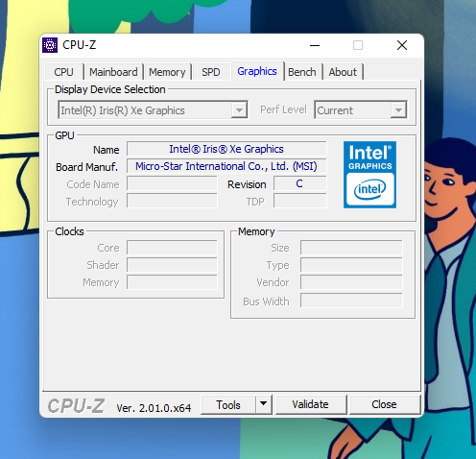Click the Perf Level label
476x459 pixels.
coord(283,109)
